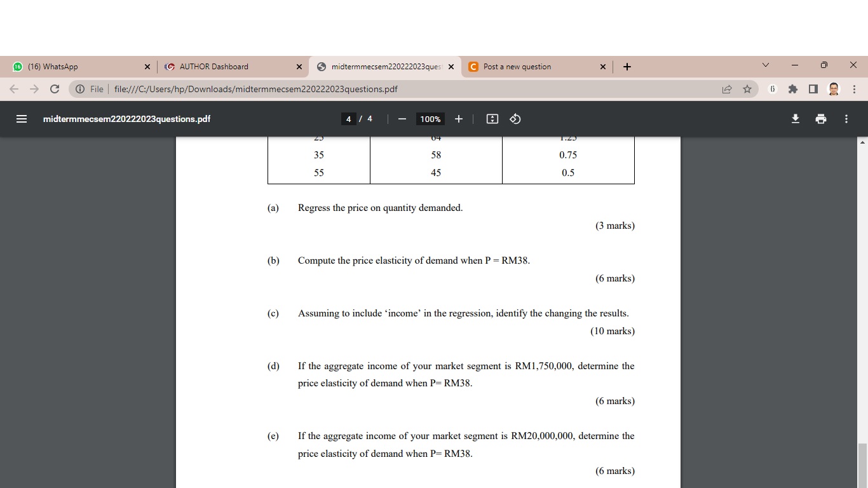Open a new browser tab
This screenshot has width=868, height=488.
pos(627,66)
